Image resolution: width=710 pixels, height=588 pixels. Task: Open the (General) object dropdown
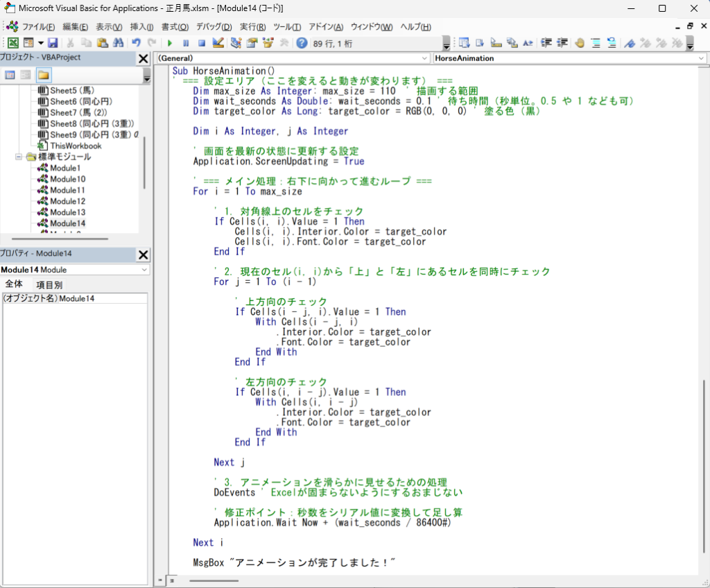424,58
